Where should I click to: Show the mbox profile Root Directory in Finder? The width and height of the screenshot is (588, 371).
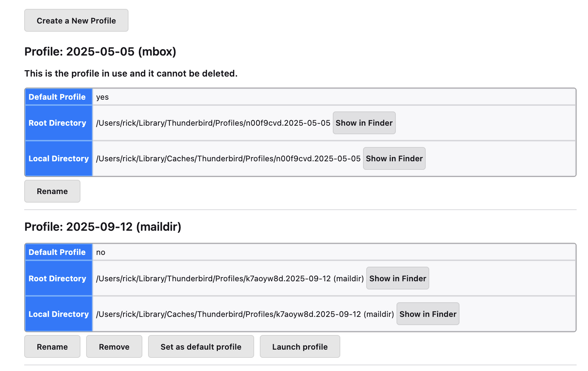pos(364,123)
